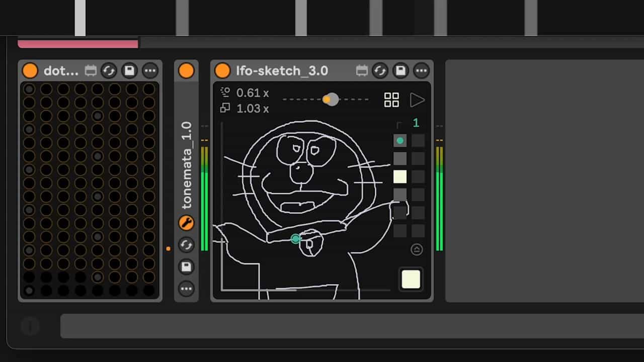Image resolution: width=644 pixels, height=362 pixels.
Task: Toggle the top-left dot in the dot grid
Action: tap(29, 89)
